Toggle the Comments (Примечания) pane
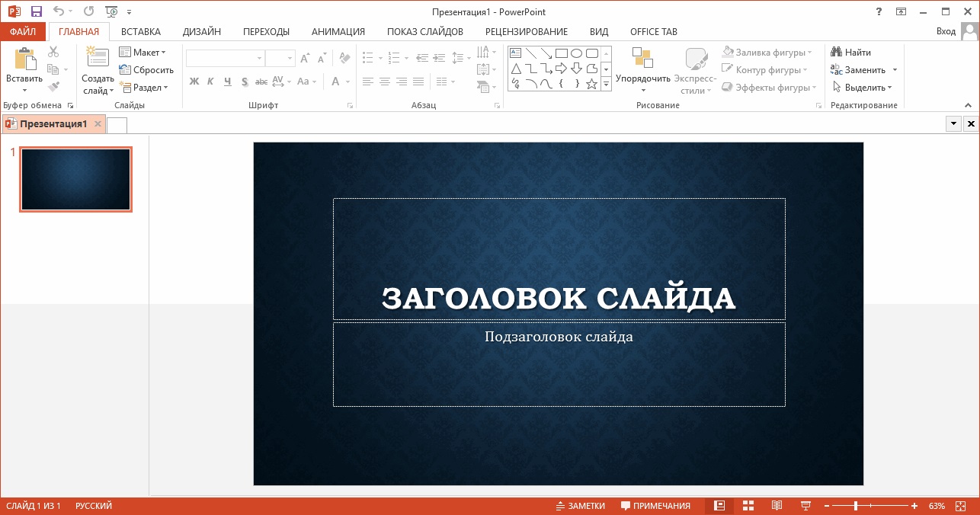The width and height of the screenshot is (980, 515). pos(655,506)
